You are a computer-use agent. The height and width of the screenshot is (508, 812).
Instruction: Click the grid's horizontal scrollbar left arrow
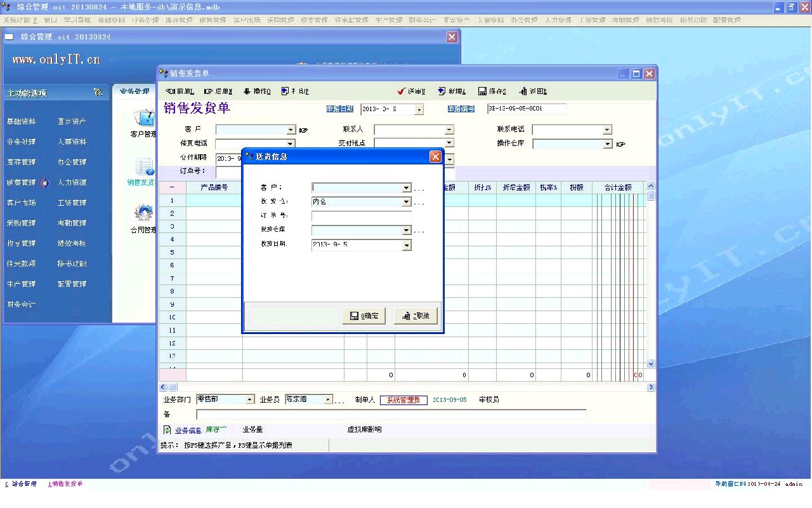coord(163,387)
